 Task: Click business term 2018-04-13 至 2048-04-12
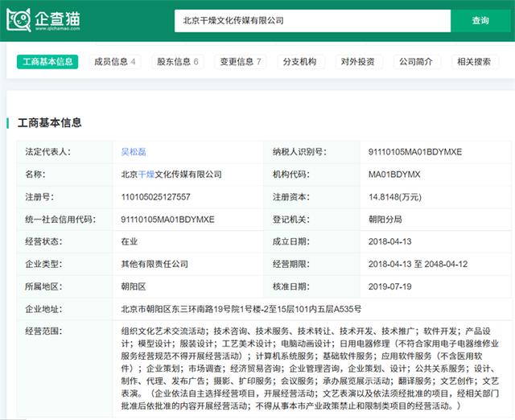[x=418, y=264]
